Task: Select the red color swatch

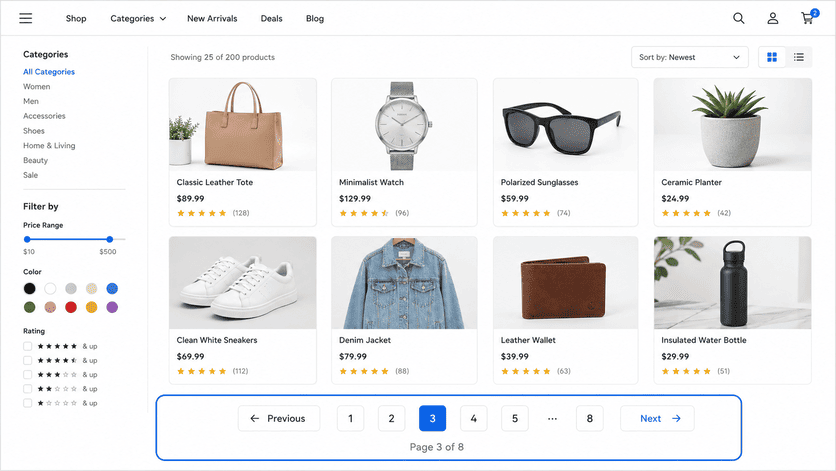Action: [71, 307]
